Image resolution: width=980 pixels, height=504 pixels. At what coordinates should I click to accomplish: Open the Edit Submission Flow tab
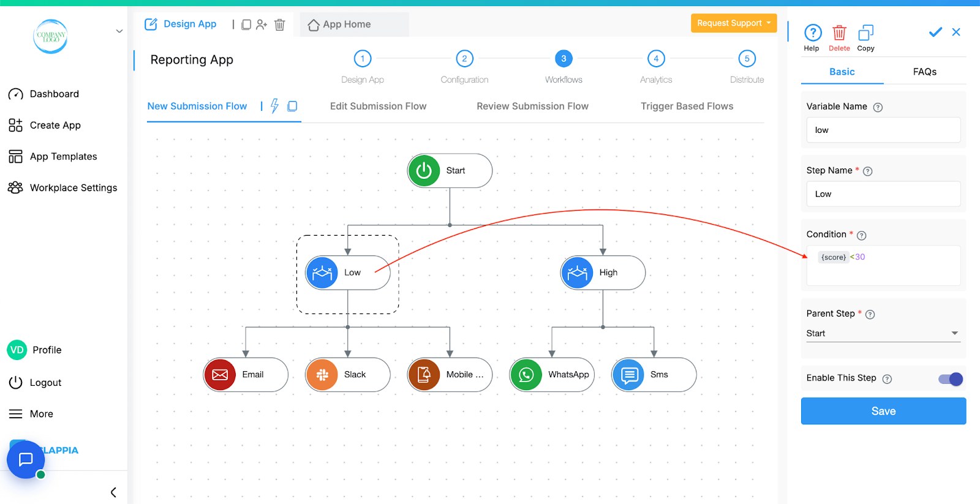(378, 106)
